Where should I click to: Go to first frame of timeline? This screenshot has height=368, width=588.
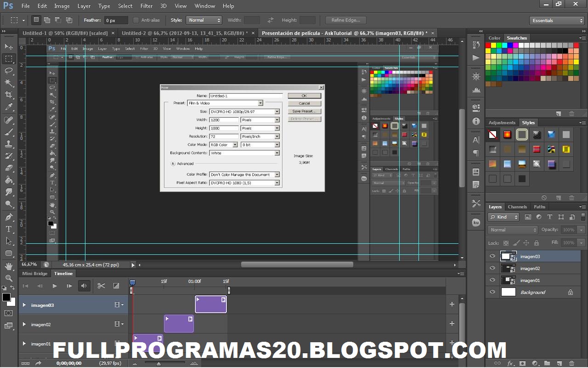[25, 286]
